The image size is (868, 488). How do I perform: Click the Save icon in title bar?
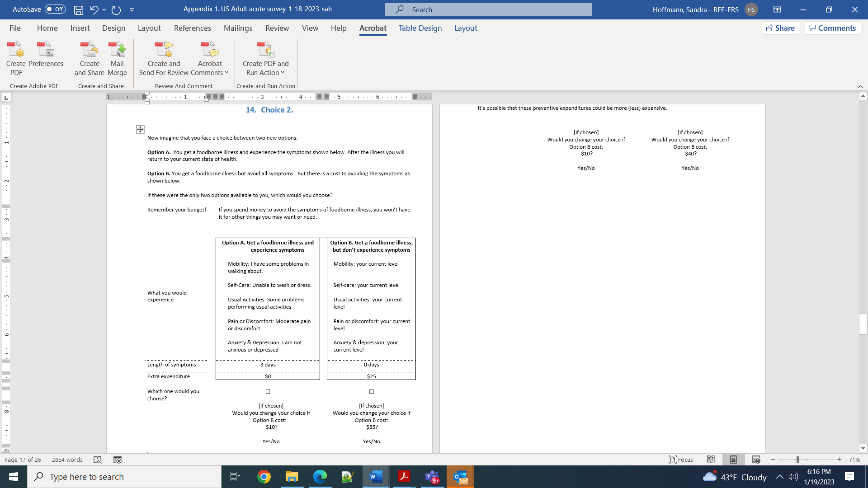79,9
